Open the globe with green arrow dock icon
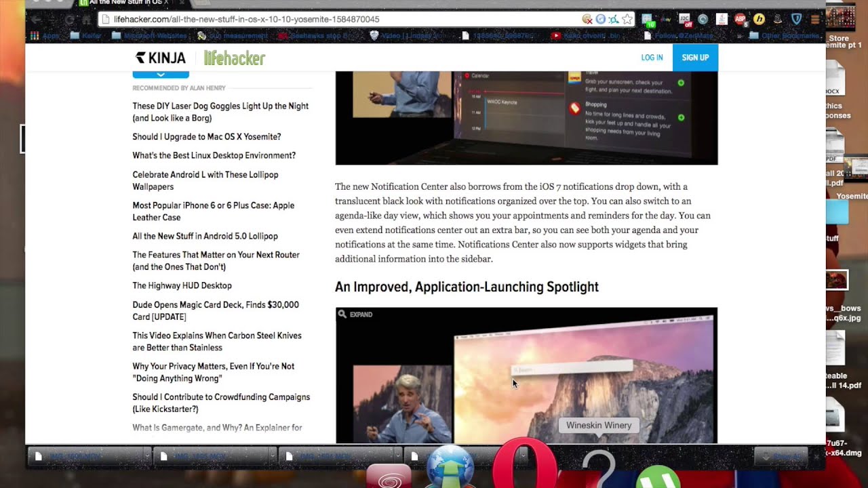Viewport: 868px width, 488px height. click(450, 466)
